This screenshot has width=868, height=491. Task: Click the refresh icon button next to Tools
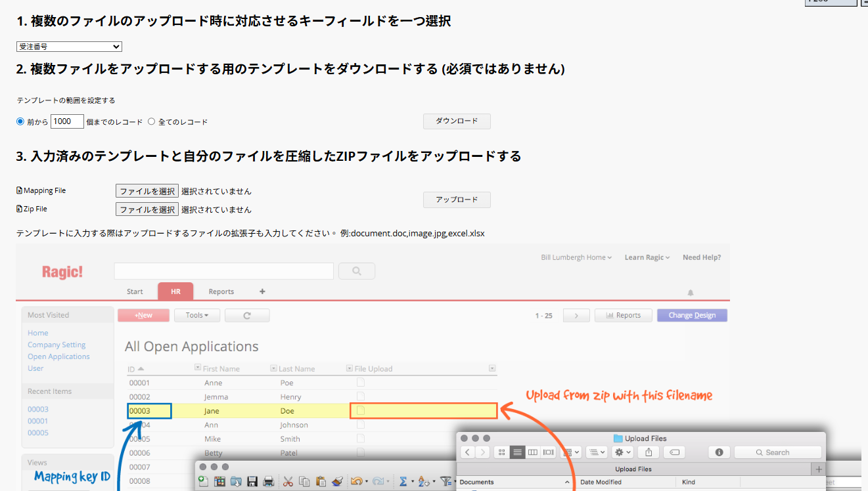pyautogui.click(x=247, y=315)
